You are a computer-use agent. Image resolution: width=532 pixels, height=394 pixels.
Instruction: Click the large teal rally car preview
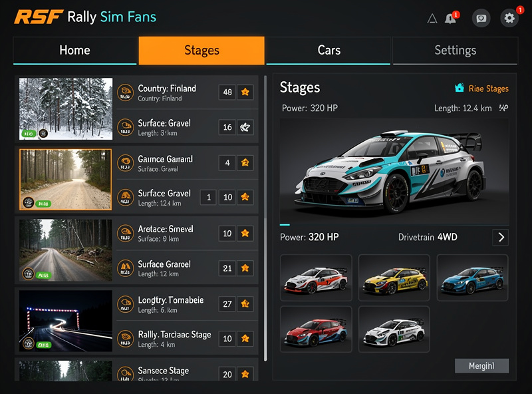click(394, 171)
